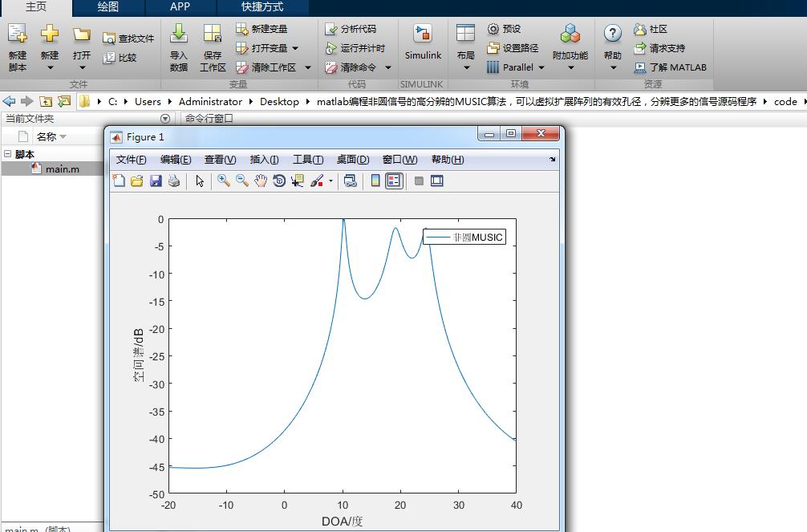Go forward with the address bar forward arrow
Viewport: 807px width, 532px height.
26,101
